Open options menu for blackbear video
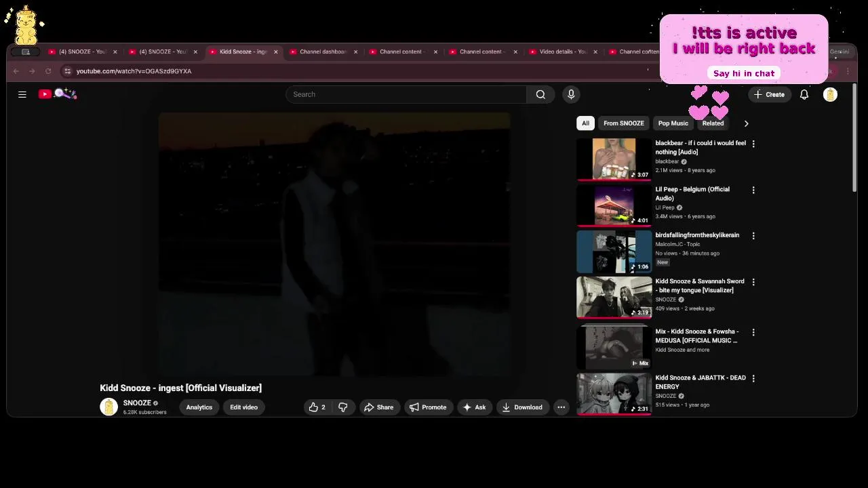The width and height of the screenshot is (868, 488). pos(753,144)
